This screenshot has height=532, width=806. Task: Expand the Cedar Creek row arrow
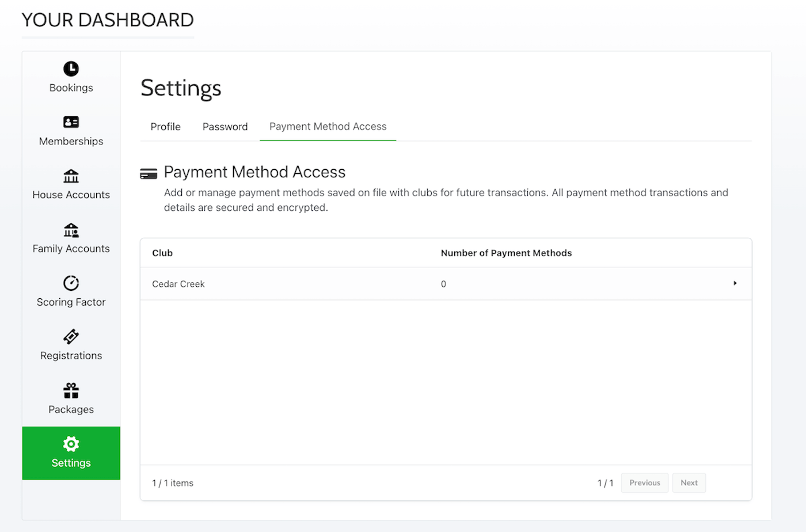[735, 283]
